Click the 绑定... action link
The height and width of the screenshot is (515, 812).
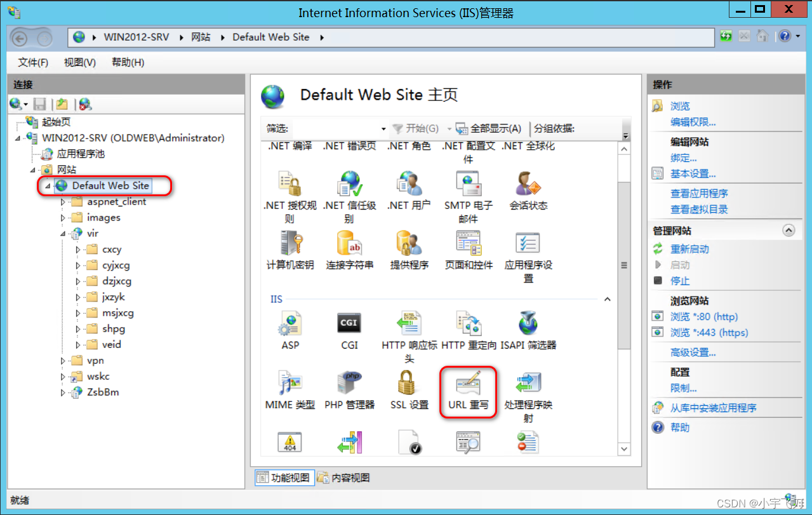[684, 158]
